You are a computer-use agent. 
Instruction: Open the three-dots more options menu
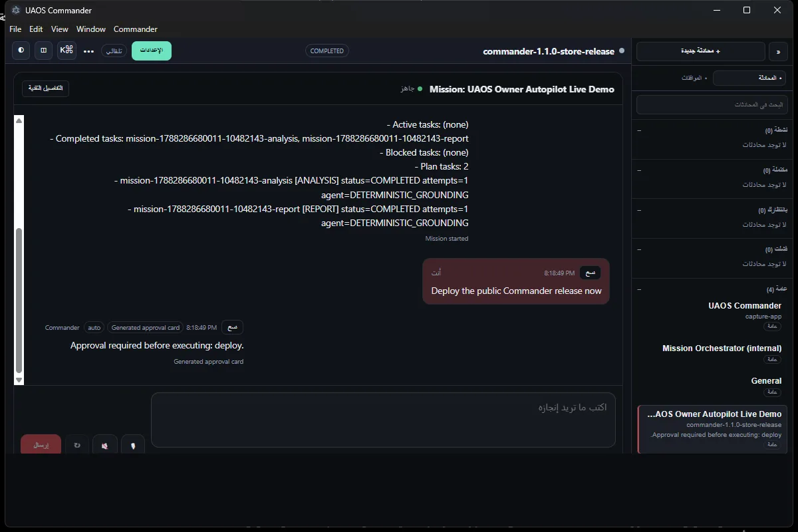(88, 51)
